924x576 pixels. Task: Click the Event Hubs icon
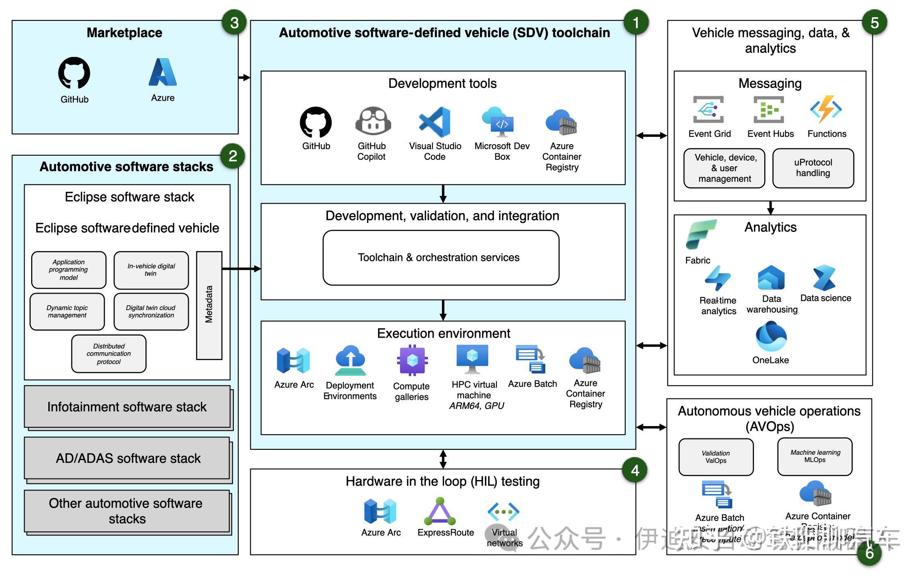tap(769, 109)
